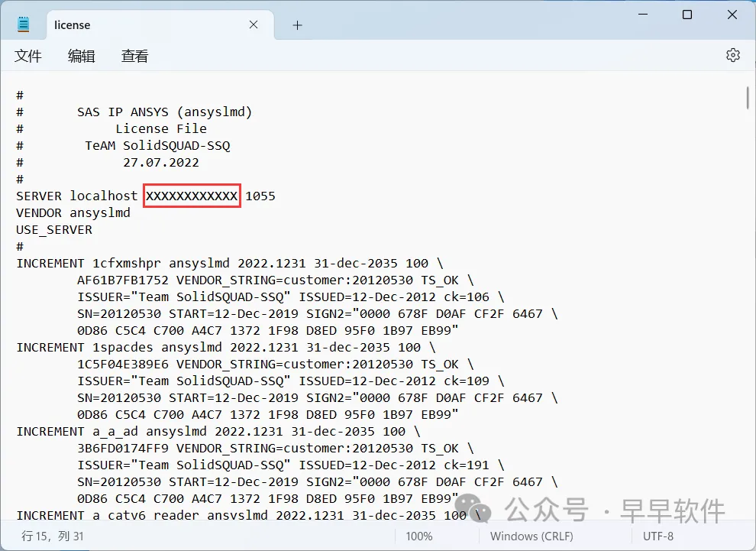Screen dimensions: 756x551
Task: Click SAS IP ANSYS (ansyslmd) header
Action: tap(164, 112)
